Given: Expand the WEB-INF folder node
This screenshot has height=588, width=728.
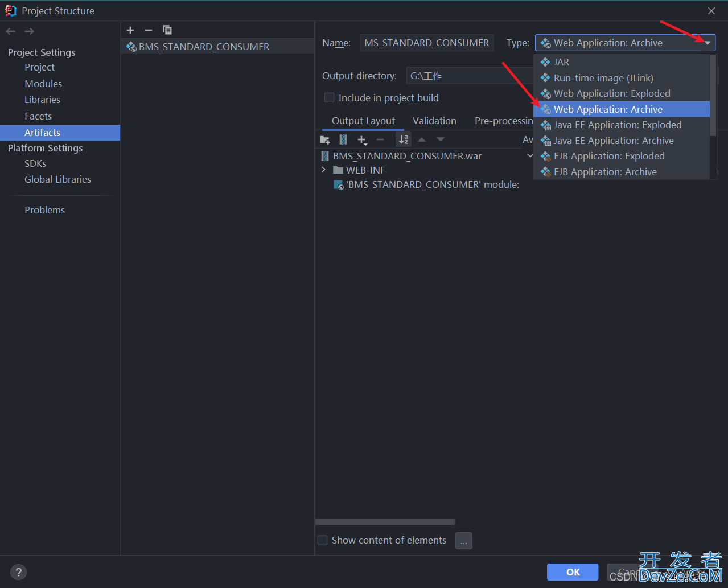Looking at the screenshot, I should coord(324,170).
